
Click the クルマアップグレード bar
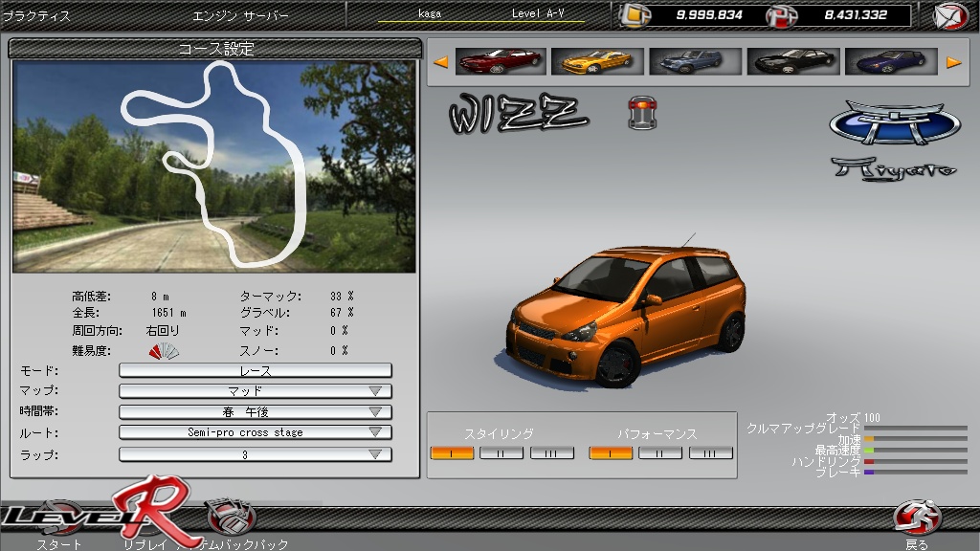(916, 428)
